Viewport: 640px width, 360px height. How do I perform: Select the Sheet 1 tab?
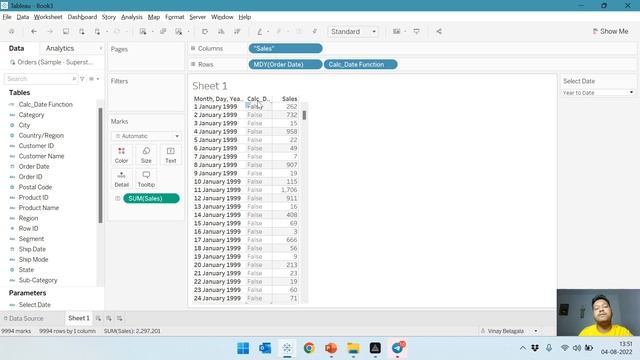coord(79,318)
